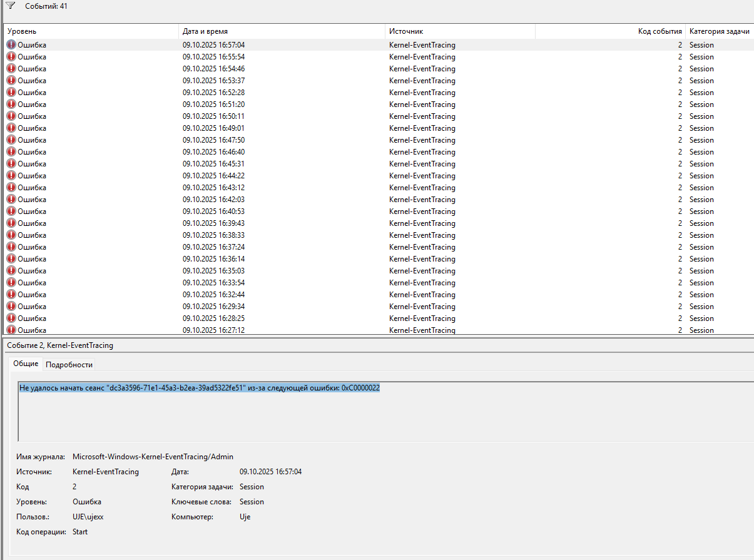Image resolution: width=754 pixels, height=560 pixels.
Task: Click the error icon of the 16:55:54 event
Action: pyautogui.click(x=11, y=57)
